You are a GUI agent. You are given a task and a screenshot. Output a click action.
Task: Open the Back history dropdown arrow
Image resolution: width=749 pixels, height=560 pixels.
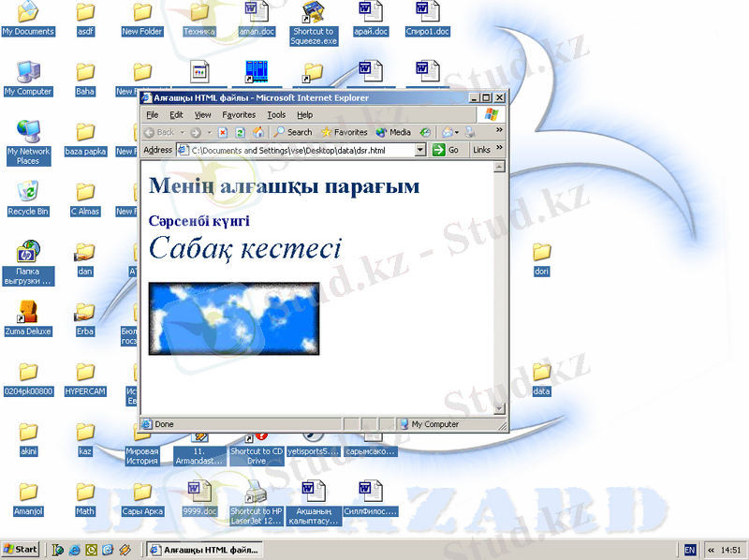tap(182, 132)
